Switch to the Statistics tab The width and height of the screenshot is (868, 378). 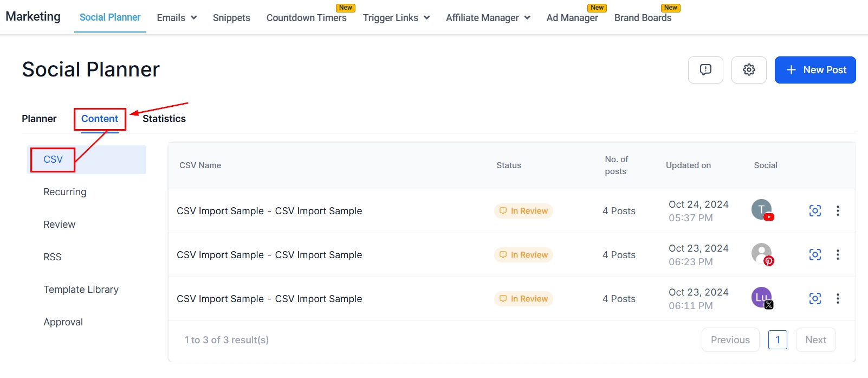click(164, 119)
